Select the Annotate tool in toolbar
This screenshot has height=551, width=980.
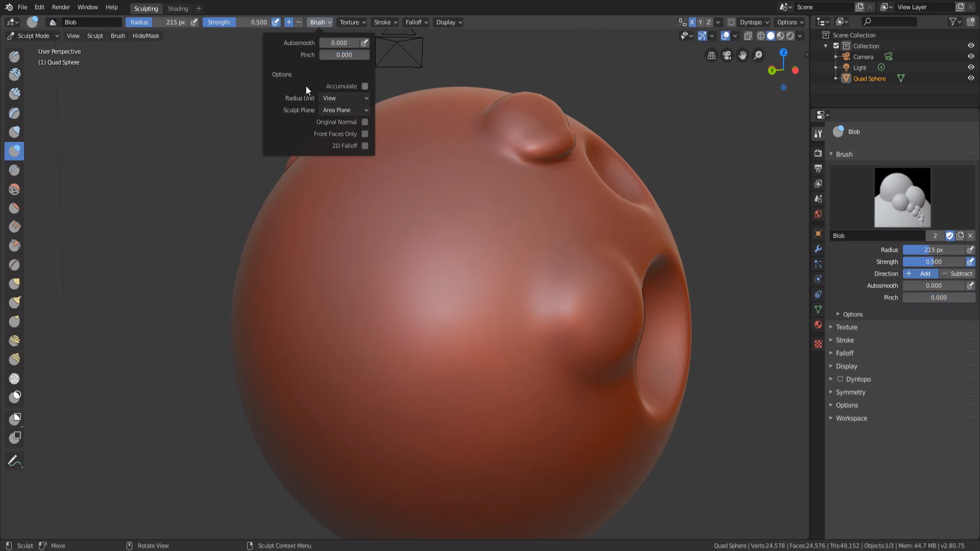point(14,461)
